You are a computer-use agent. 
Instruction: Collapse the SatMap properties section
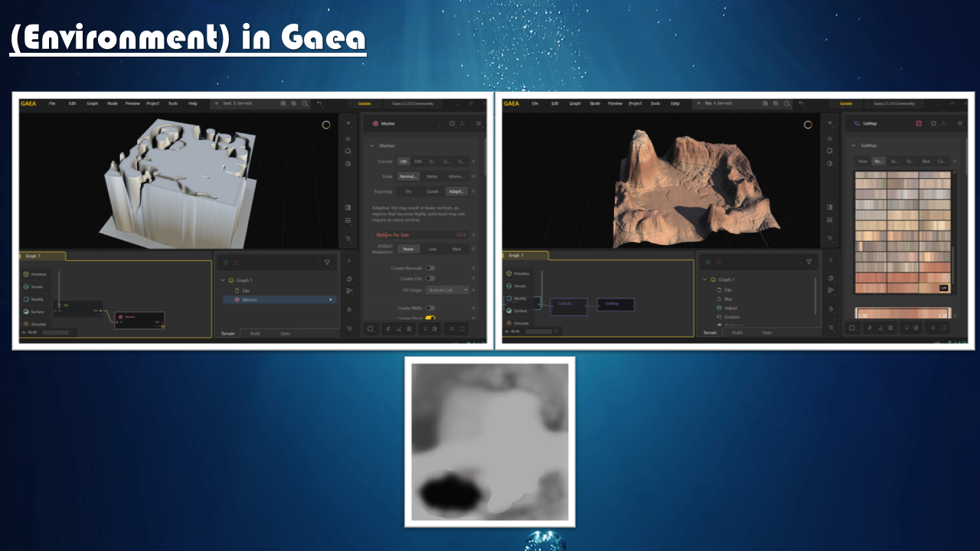[854, 145]
